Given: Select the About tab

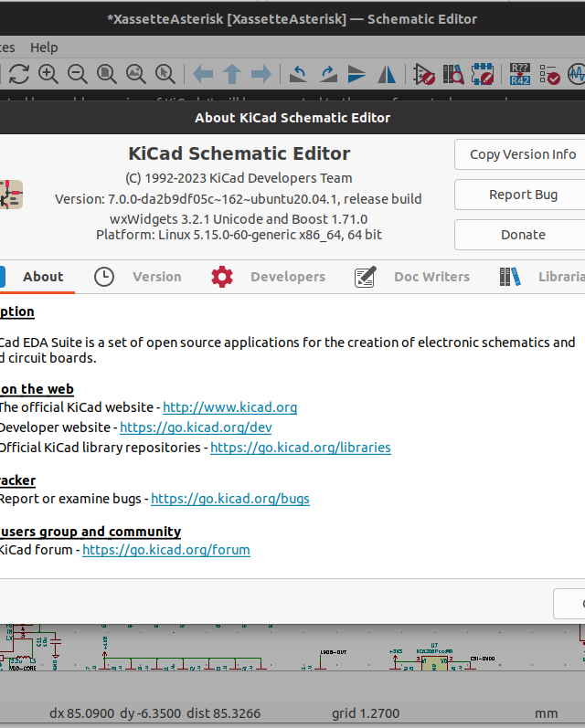Looking at the screenshot, I should click(x=43, y=277).
